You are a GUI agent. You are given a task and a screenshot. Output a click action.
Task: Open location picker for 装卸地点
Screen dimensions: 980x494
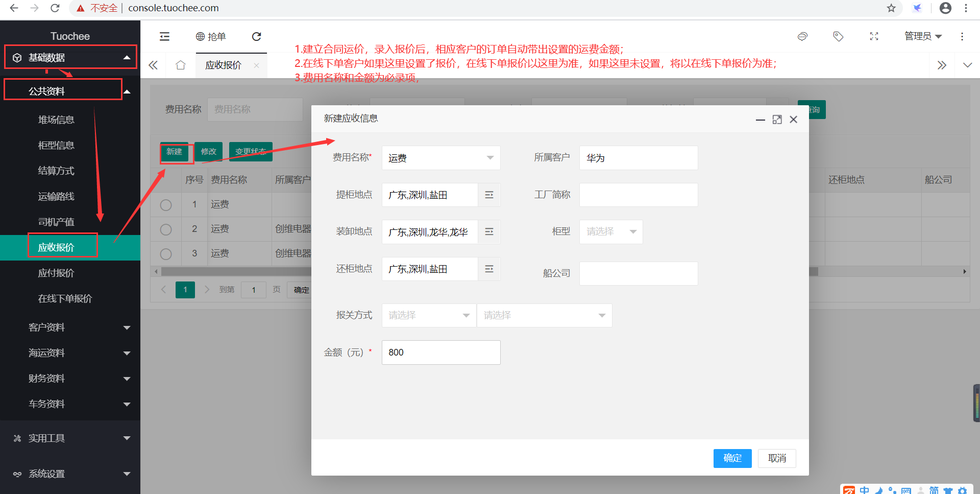point(489,231)
